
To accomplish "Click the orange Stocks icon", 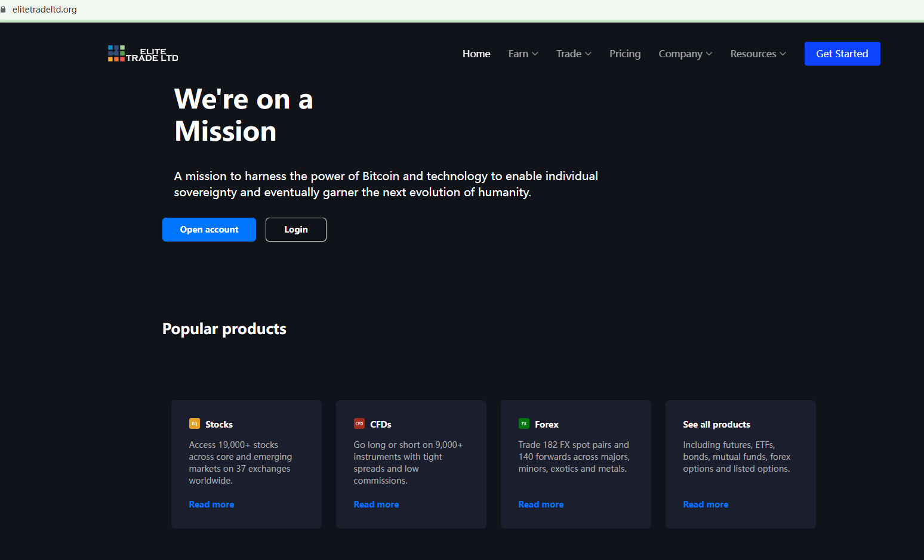I will point(195,423).
